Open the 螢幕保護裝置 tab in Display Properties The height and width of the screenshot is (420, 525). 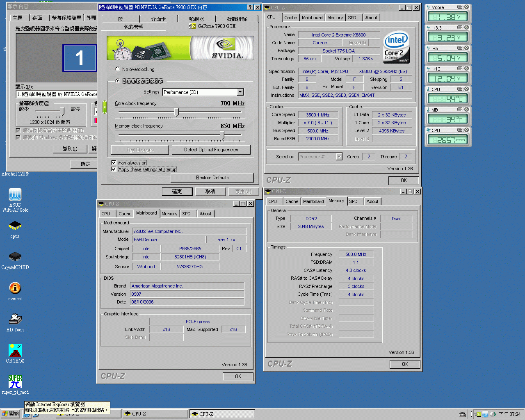[66, 18]
